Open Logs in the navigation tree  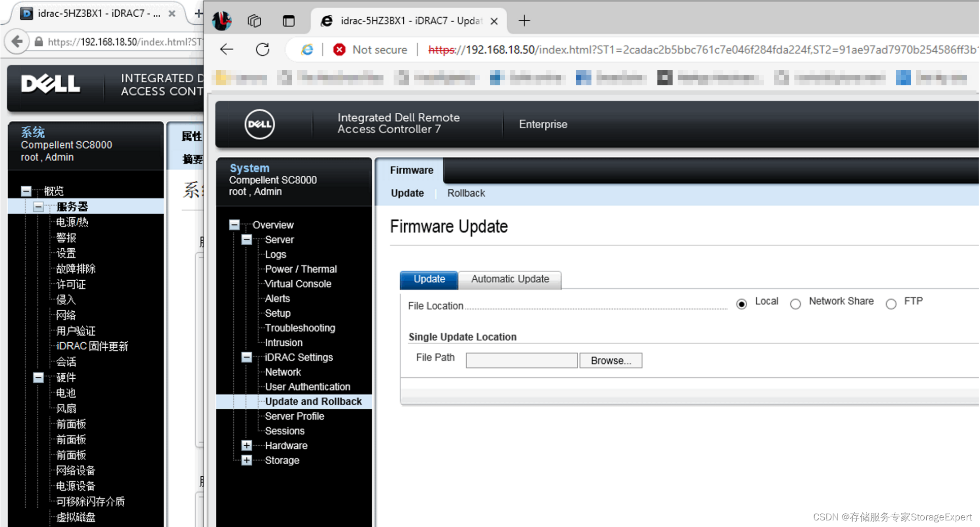(x=275, y=254)
